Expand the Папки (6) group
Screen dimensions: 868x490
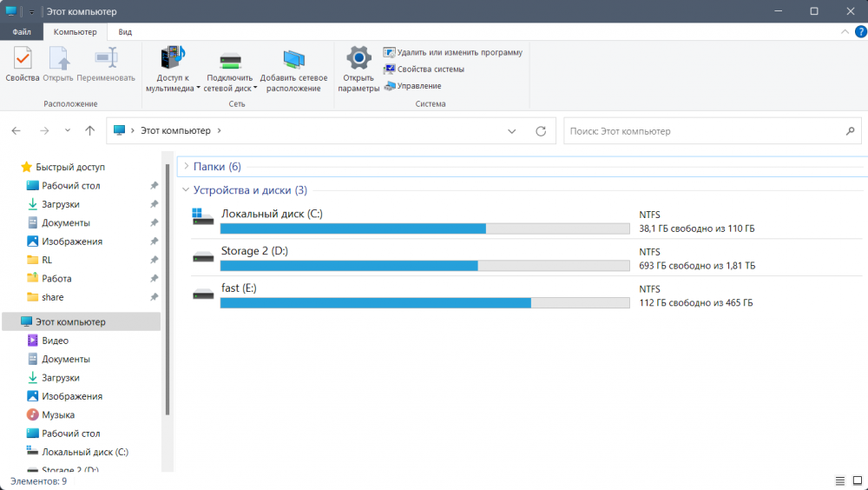pos(186,166)
